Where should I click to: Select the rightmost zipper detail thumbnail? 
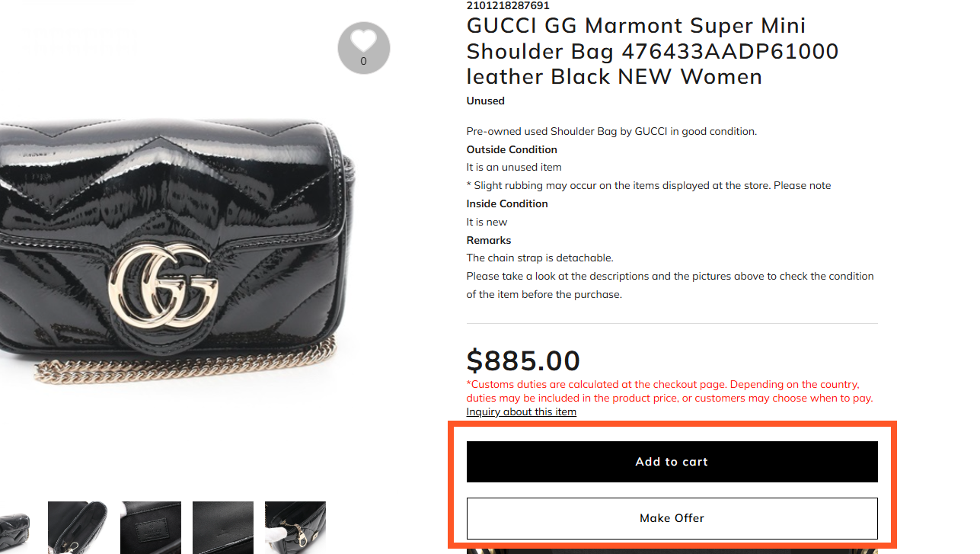click(295, 527)
